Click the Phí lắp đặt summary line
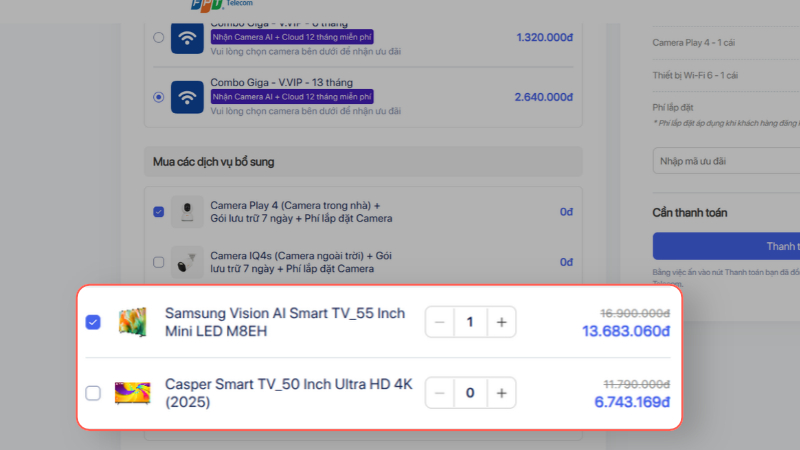This screenshot has height=450, width=800. 673,108
